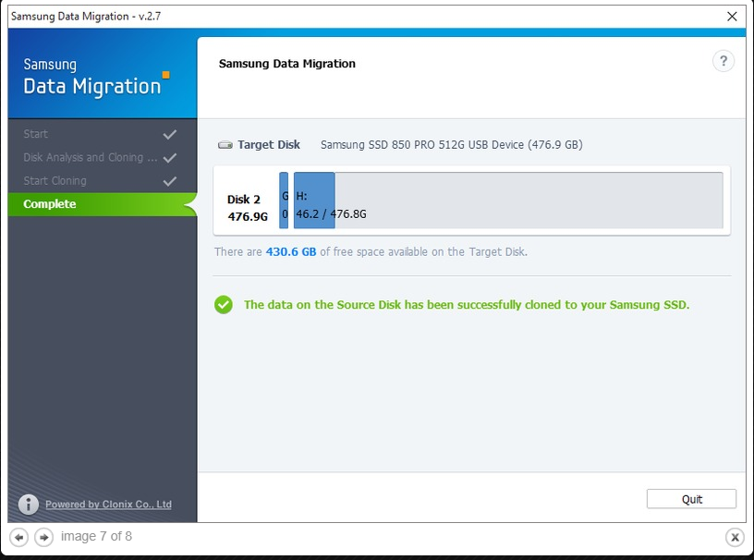The width and height of the screenshot is (754, 560).
Task: Click the successfully cloned message text
Action: tap(467, 305)
